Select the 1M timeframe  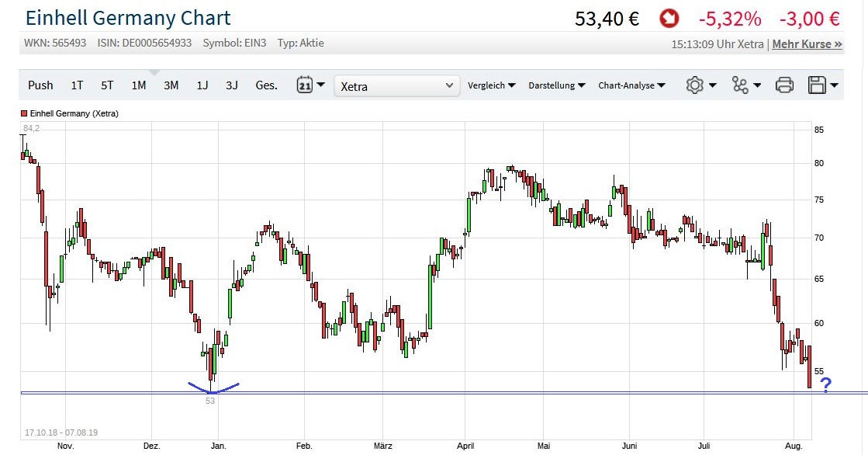coord(138,85)
